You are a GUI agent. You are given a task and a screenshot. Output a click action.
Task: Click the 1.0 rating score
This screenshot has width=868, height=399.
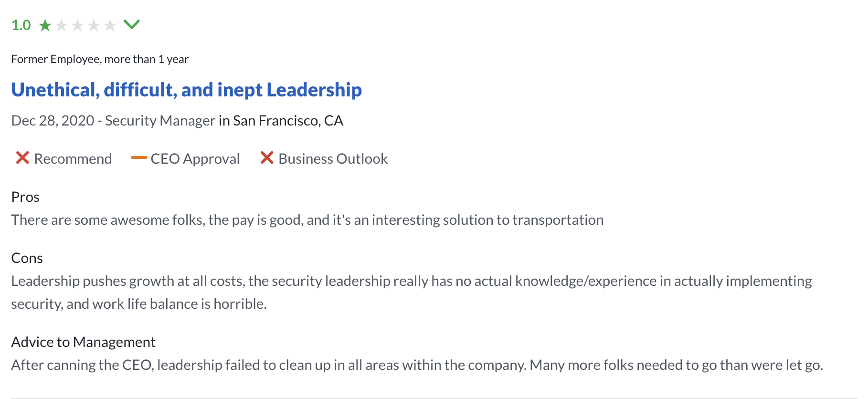click(x=21, y=25)
